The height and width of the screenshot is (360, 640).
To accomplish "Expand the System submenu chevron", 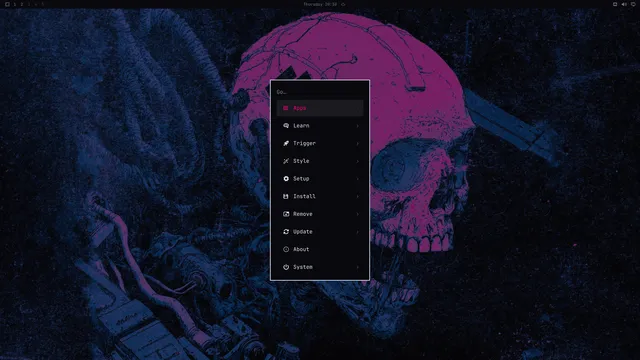I will coord(358,267).
